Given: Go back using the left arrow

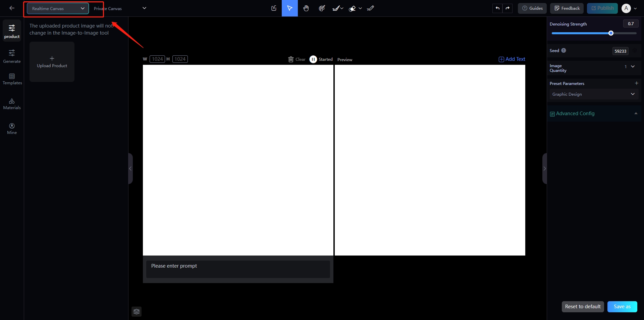Looking at the screenshot, I should tap(12, 8).
